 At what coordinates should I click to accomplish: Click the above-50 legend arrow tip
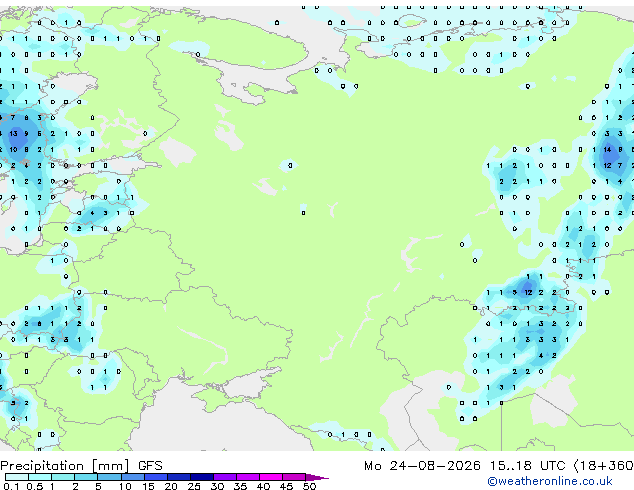tap(317, 477)
